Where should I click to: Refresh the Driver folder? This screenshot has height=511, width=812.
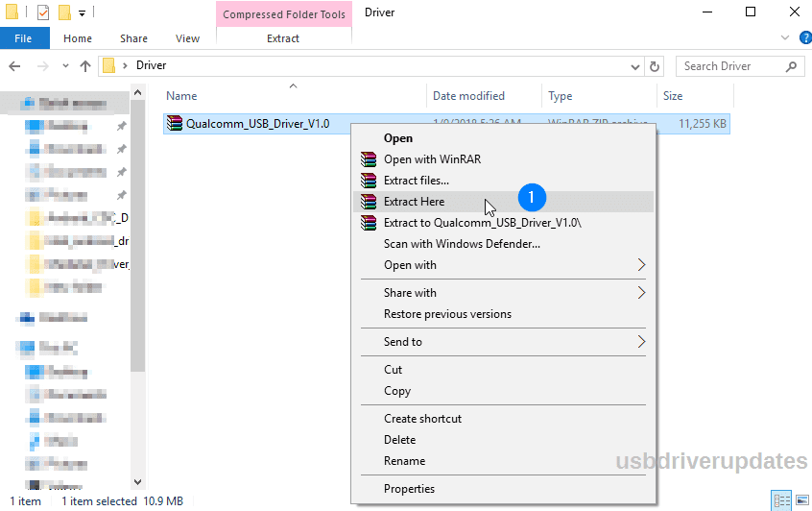pyautogui.click(x=655, y=67)
